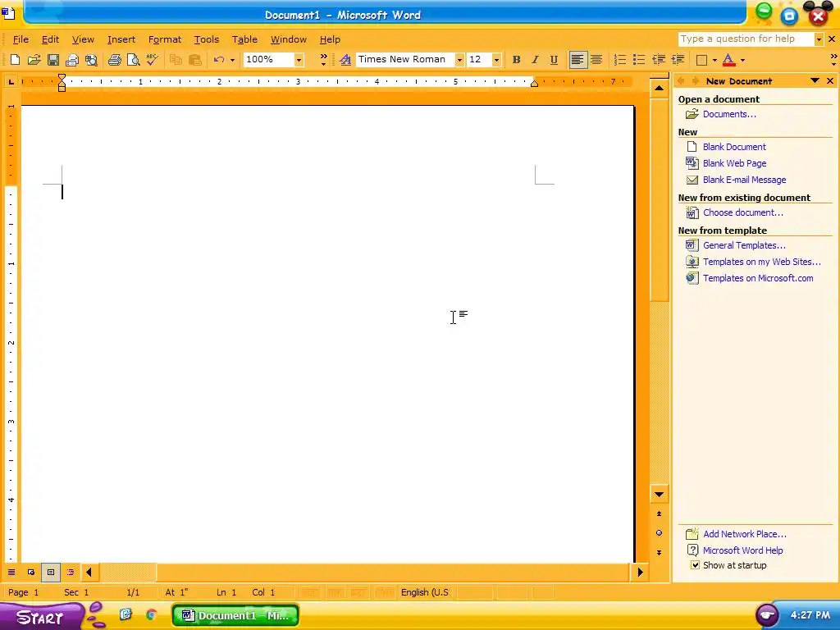Select Center paragraph alignment
This screenshot has width=840, height=630.
596,59
